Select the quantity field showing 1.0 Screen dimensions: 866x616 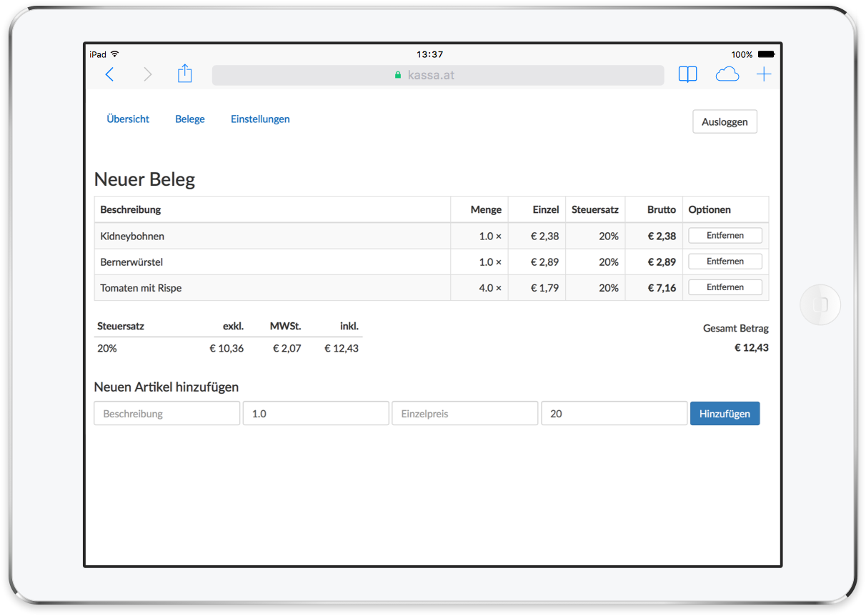point(316,414)
